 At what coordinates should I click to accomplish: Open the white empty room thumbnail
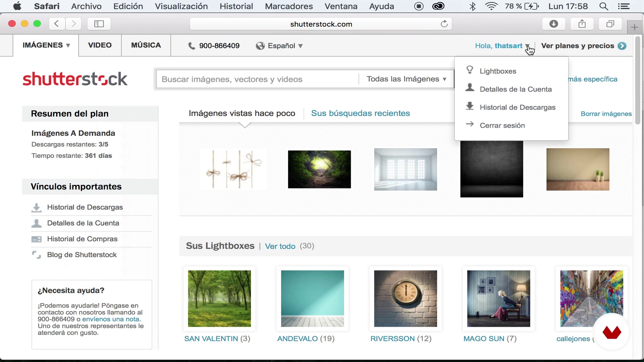point(406,169)
